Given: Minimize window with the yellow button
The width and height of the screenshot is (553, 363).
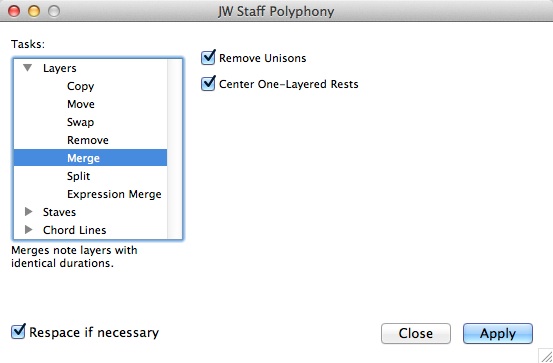Looking at the screenshot, I should click(x=34, y=11).
